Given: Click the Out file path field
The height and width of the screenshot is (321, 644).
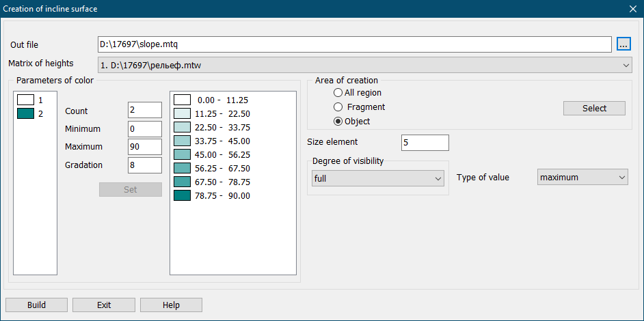Looking at the screenshot, I should 354,44.
